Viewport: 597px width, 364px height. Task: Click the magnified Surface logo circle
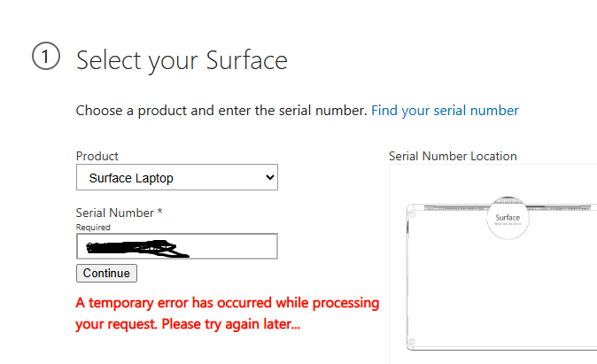tap(508, 218)
